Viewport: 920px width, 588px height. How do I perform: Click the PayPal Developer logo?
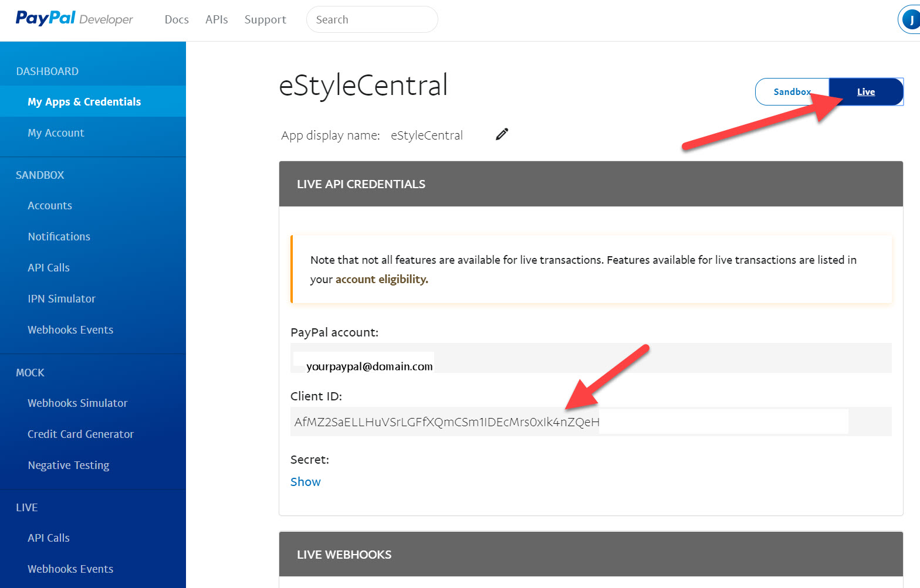pyautogui.click(x=75, y=19)
